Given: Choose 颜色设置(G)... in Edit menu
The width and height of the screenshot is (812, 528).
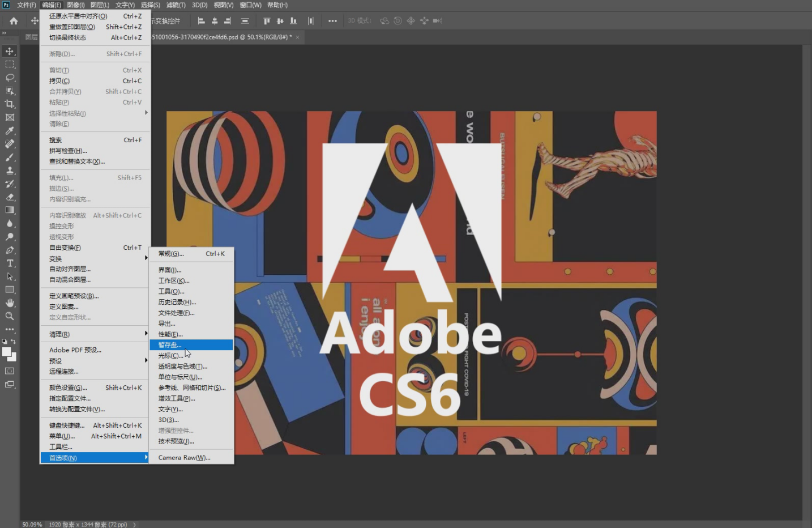Looking at the screenshot, I should point(95,388).
